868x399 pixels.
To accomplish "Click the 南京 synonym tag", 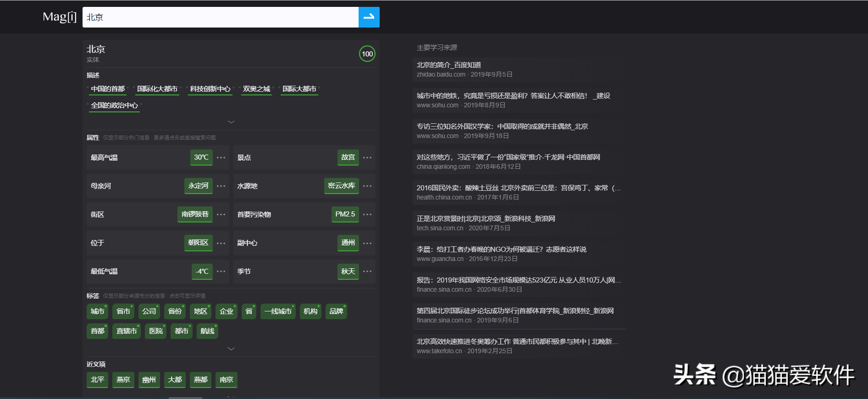I will point(227,380).
